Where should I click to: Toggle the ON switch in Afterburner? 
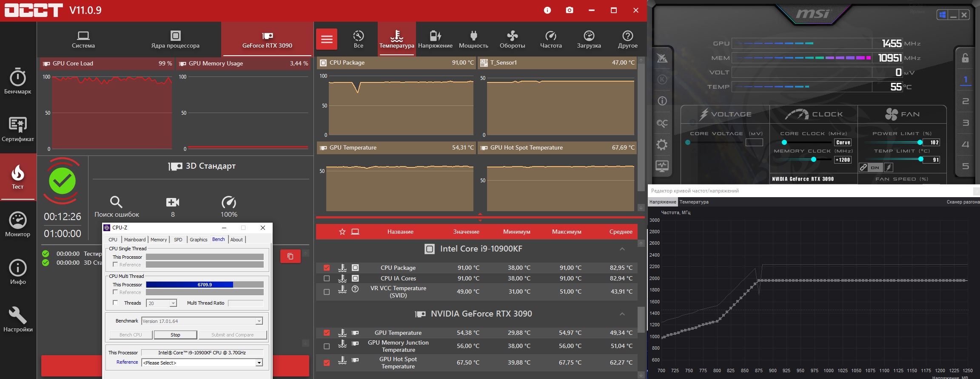(875, 167)
